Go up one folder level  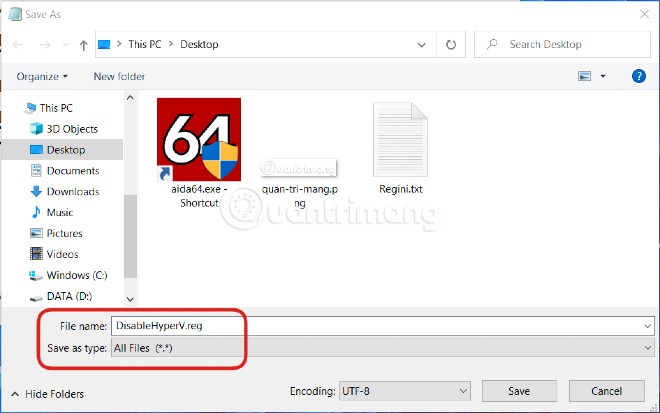point(83,45)
